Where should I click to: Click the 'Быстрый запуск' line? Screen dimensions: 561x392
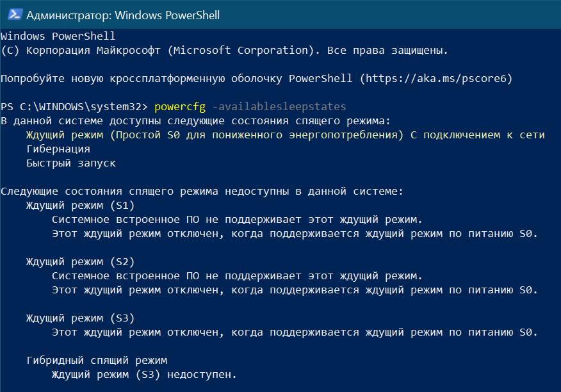(x=70, y=163)
